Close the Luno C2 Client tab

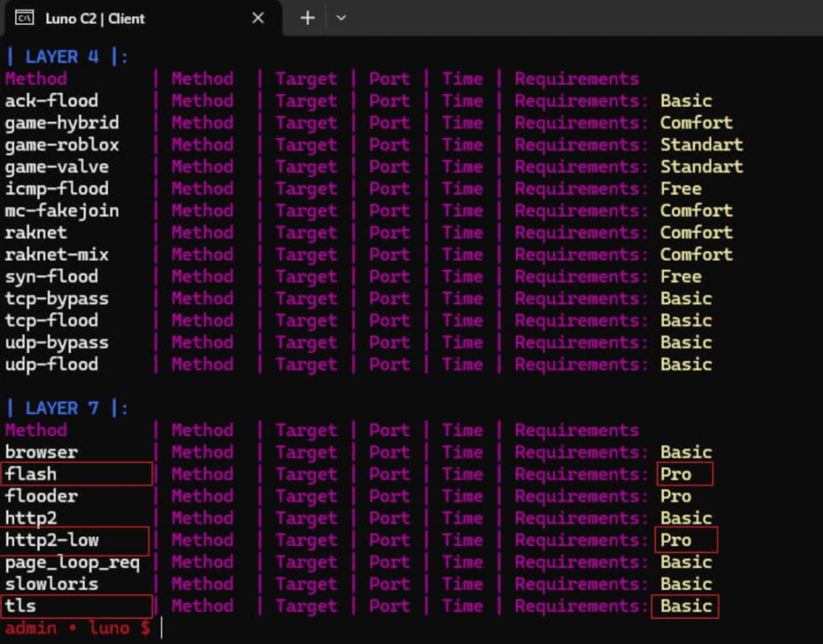(258, 17)
